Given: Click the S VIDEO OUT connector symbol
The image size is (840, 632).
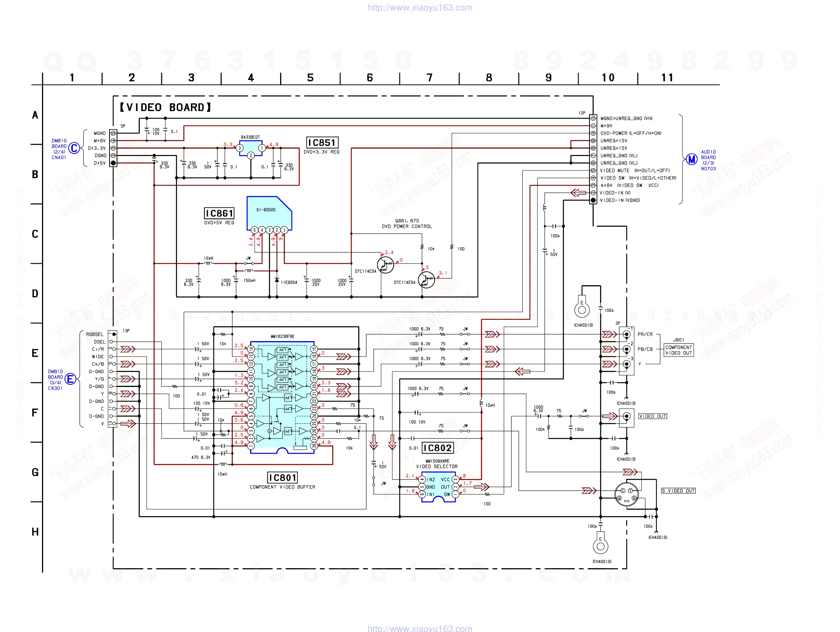Looking at the screenshot, I should [627, 494].
